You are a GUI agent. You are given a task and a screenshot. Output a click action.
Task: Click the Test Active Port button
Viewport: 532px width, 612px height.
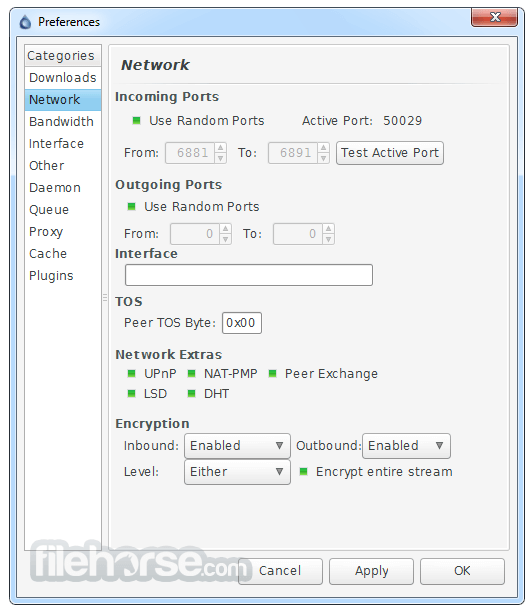390,153
